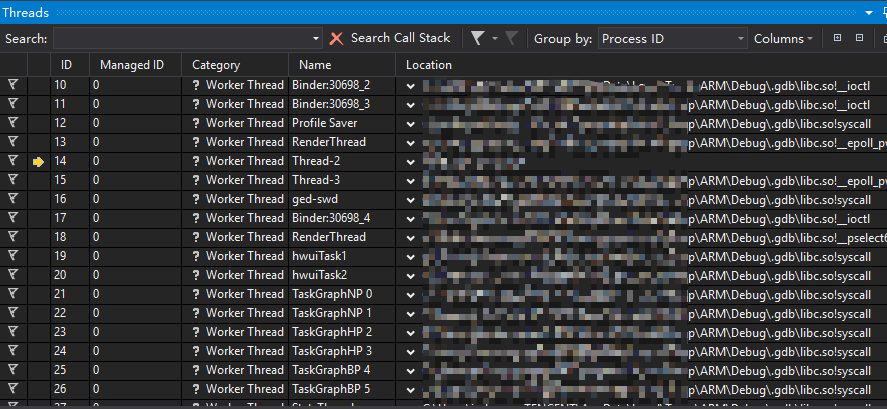This screenshot has height=409, width=887.
Task: Flag the Thread-2 row
Action: pos(13,161)
